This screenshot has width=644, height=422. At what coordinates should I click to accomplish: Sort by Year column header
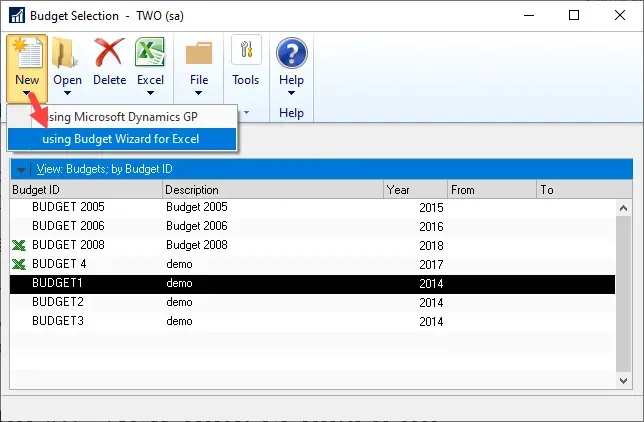point(415,189)
